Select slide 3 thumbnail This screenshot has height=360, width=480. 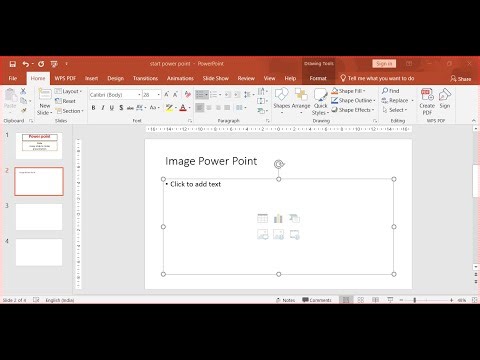[x=39, y=217]
